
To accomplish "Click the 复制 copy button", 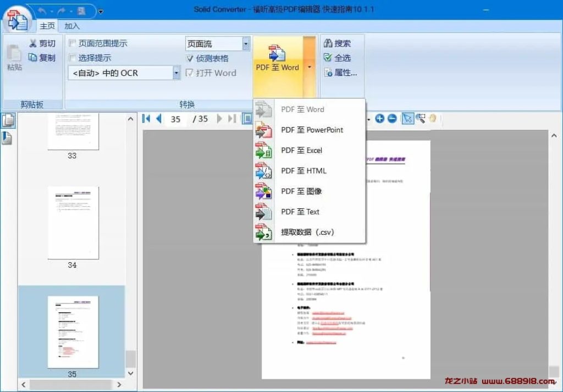I will [42, 57].
